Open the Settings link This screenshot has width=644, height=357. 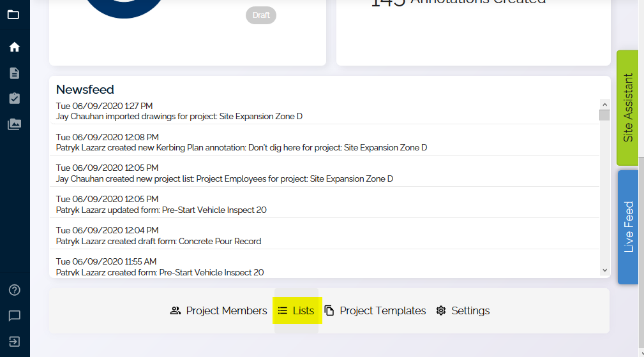pos(463,310)
